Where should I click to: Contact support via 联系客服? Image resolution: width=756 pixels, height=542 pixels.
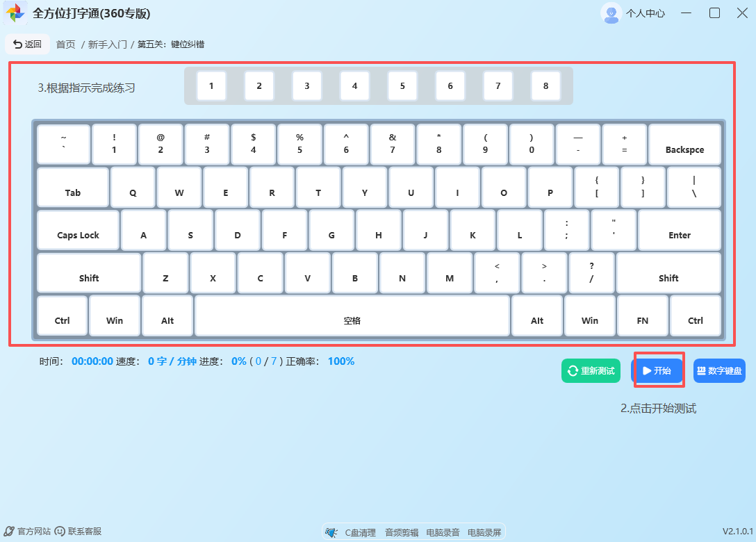pyautogui.click(x=78, y=531)
